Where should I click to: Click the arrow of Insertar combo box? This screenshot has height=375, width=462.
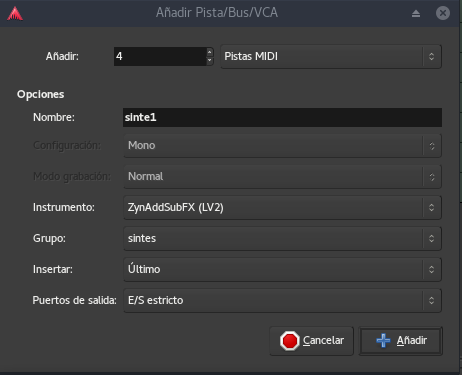[432, 269]
